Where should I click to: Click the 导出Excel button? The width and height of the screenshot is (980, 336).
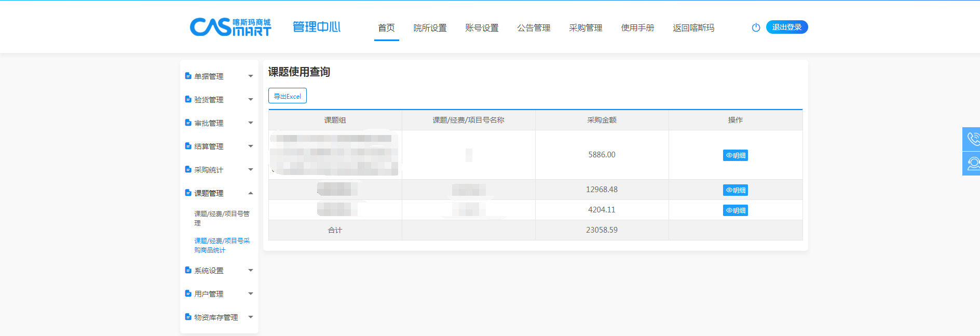tap(287, 96)
